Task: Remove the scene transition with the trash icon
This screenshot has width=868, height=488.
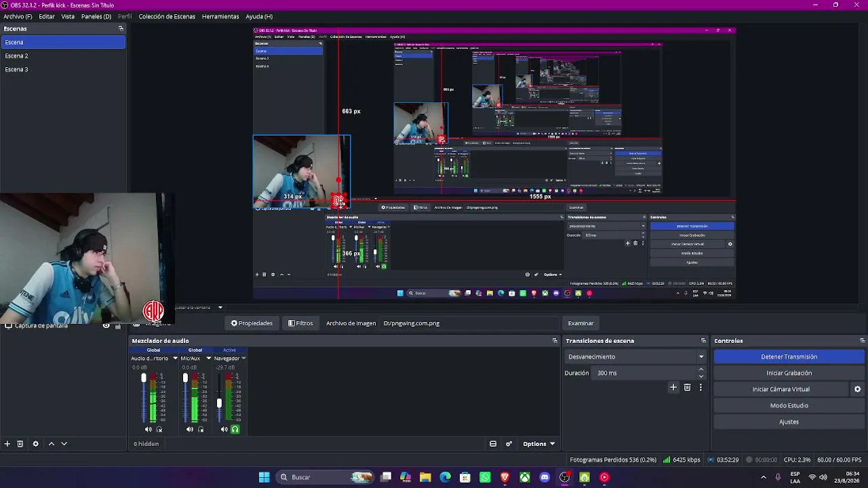Action: point(687,388)
